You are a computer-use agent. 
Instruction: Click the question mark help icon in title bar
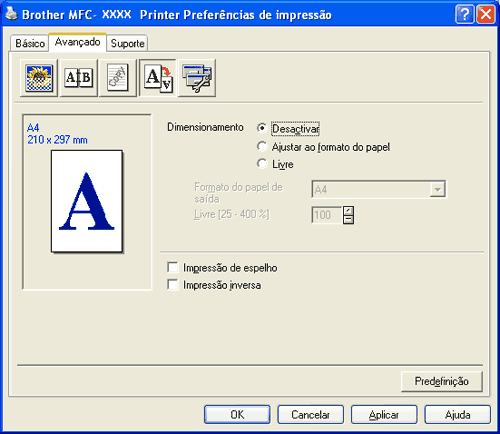464,15
